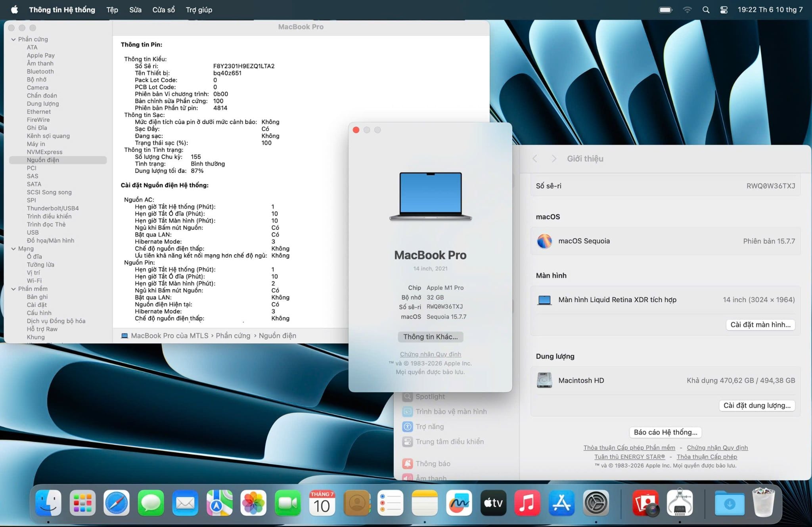Select Wi-Fi under Mạng in sidebar
Image resolution: width=812 pixels, height=527 pixels.
click(34, 281)
